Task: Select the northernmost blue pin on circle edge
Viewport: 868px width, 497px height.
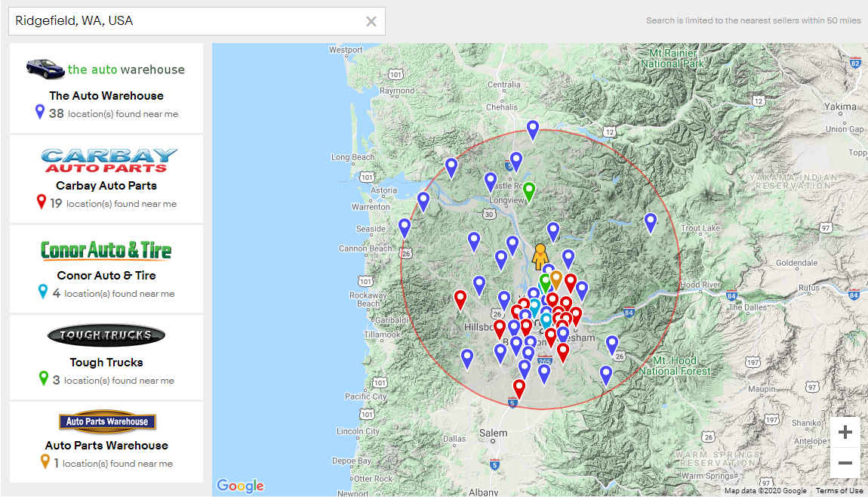Action: [533, 130]
